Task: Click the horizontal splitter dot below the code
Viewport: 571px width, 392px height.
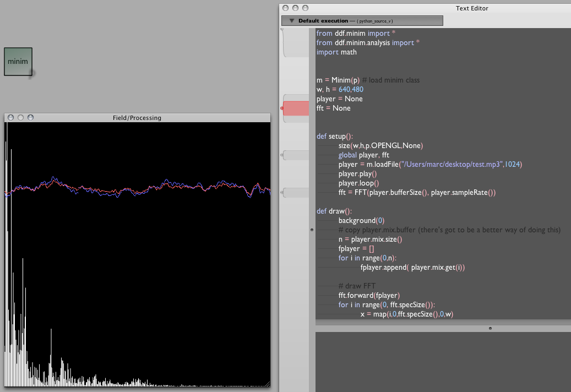Action: click(490, 329)
